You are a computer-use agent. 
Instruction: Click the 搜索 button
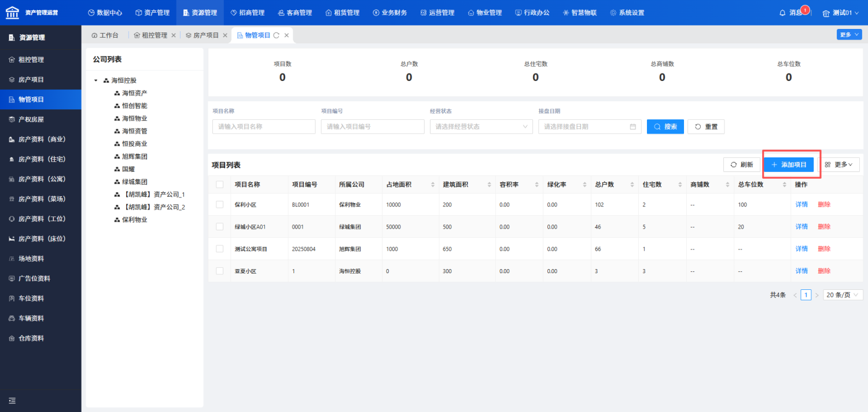point(665,127)
